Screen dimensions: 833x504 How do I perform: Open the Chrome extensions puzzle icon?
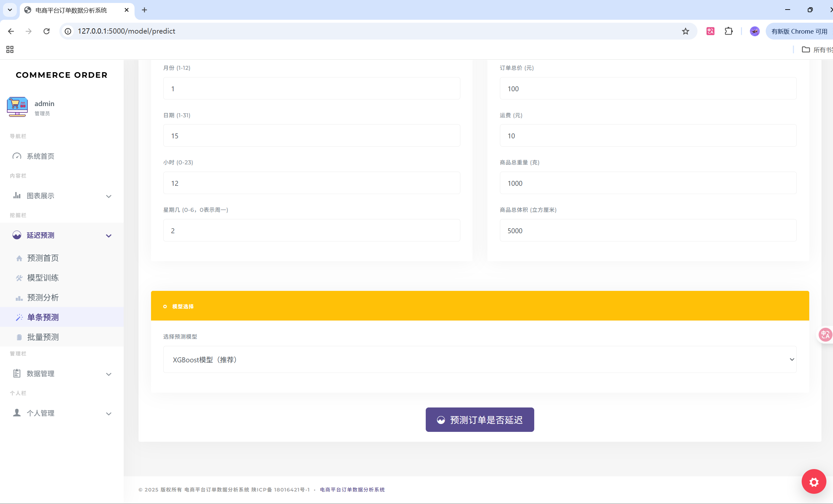728,31
